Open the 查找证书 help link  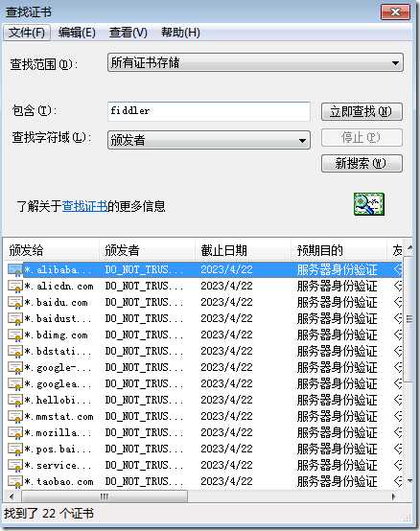(x=84, y=206)
